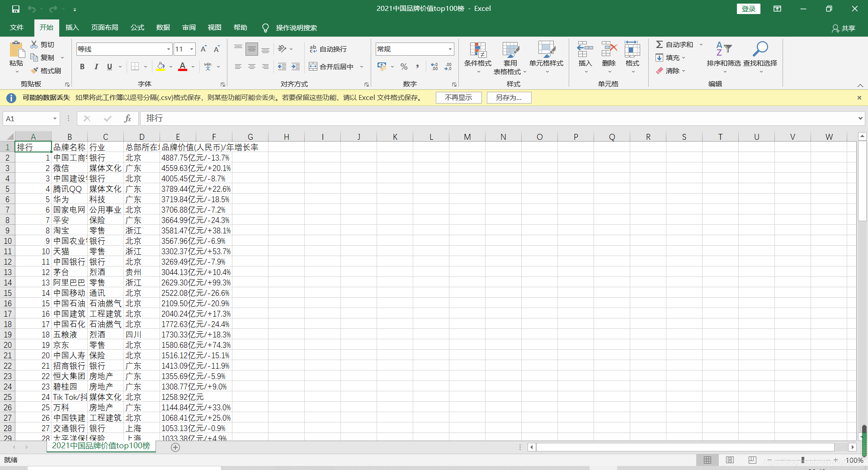Click the Login (登录) button

748,9
